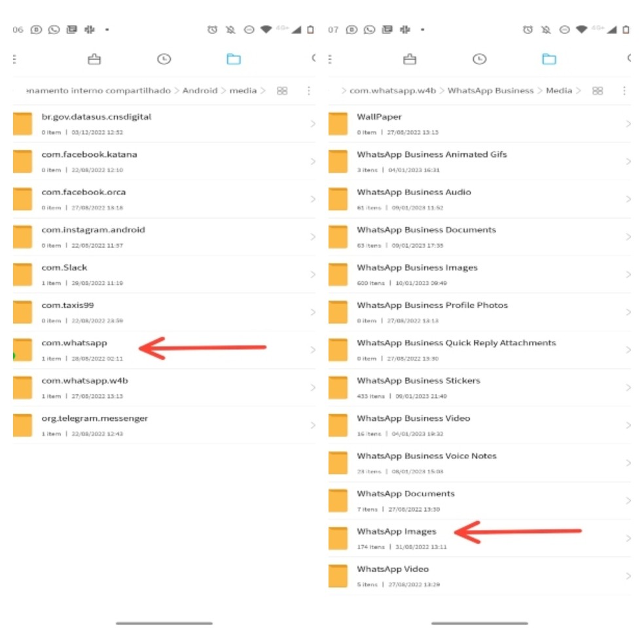Open the hamburger menu at the top left of the left screen

(15, 59)
